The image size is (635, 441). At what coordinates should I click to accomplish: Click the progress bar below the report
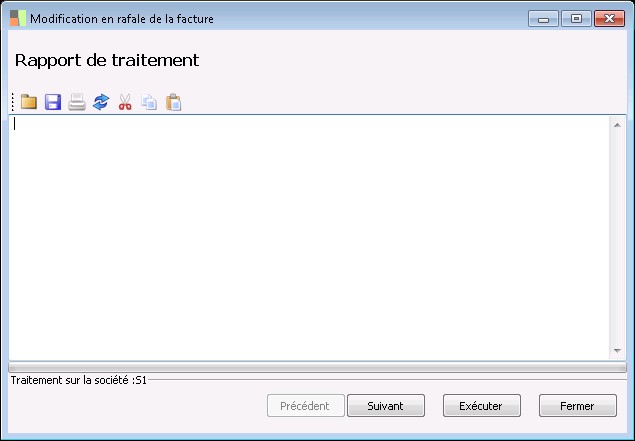[317, 367]
